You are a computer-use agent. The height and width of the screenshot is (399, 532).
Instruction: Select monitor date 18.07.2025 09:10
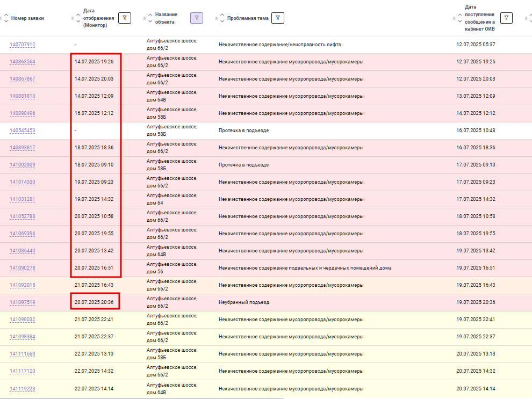[x=94, y=165]
